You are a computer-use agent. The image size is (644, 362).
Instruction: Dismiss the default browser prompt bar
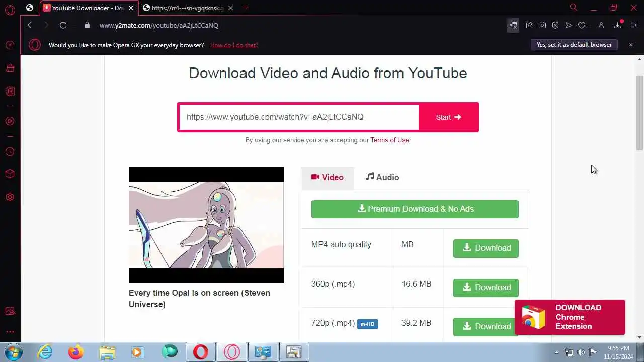click(630, 45)
